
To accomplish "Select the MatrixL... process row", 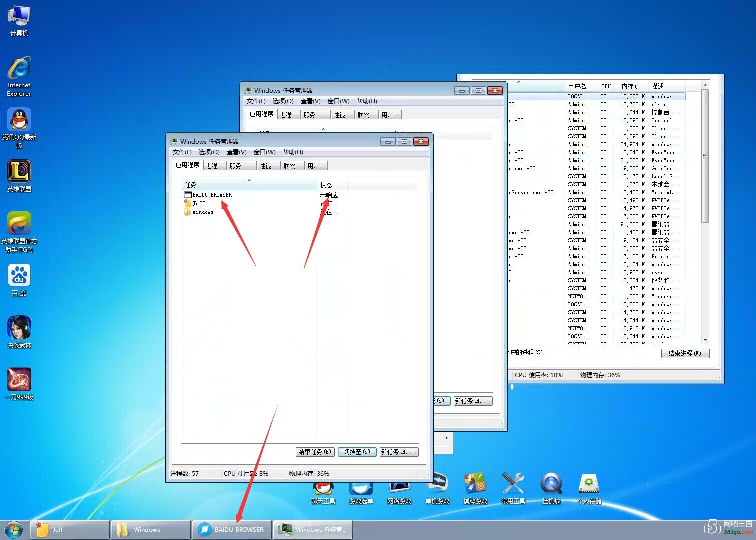I will pyautogui.click(x=597, y=192).
